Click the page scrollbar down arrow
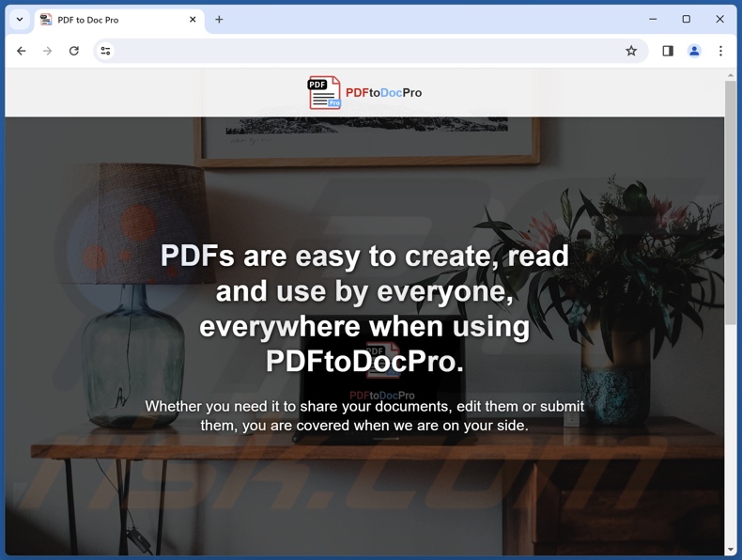Viewport: 742px width, 560px height. click(x=731, y=550)
